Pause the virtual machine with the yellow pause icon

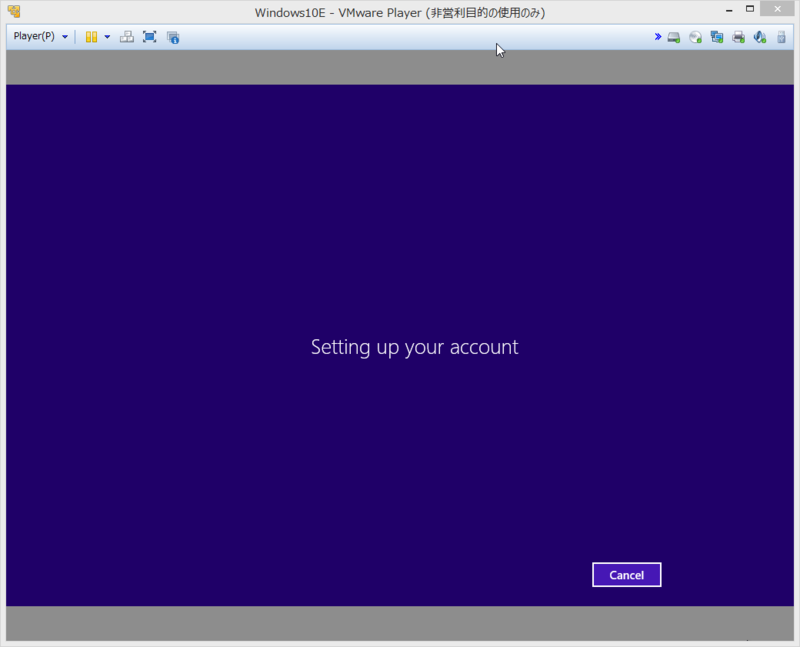click(x=91, y=37)
